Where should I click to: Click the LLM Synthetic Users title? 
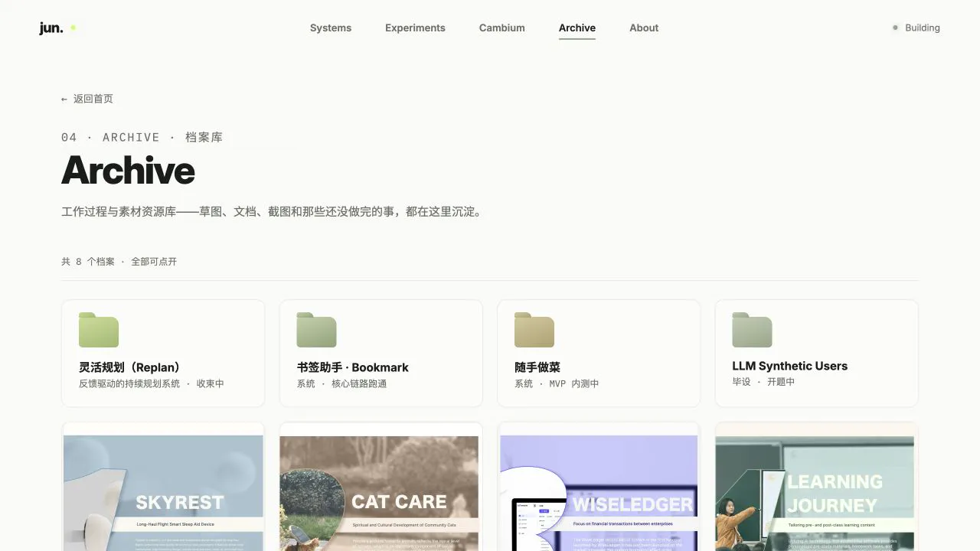(790, 366)
